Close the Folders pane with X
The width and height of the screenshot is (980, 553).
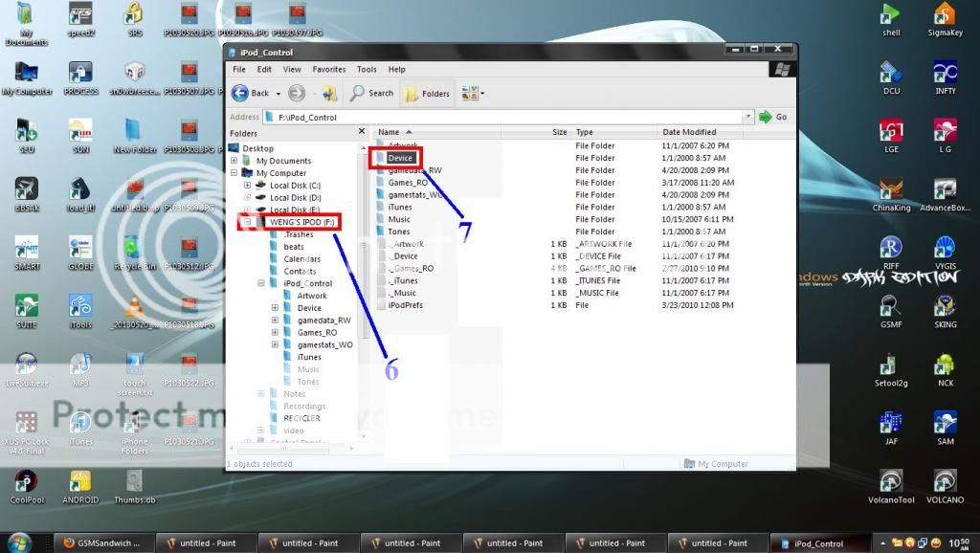361,132
